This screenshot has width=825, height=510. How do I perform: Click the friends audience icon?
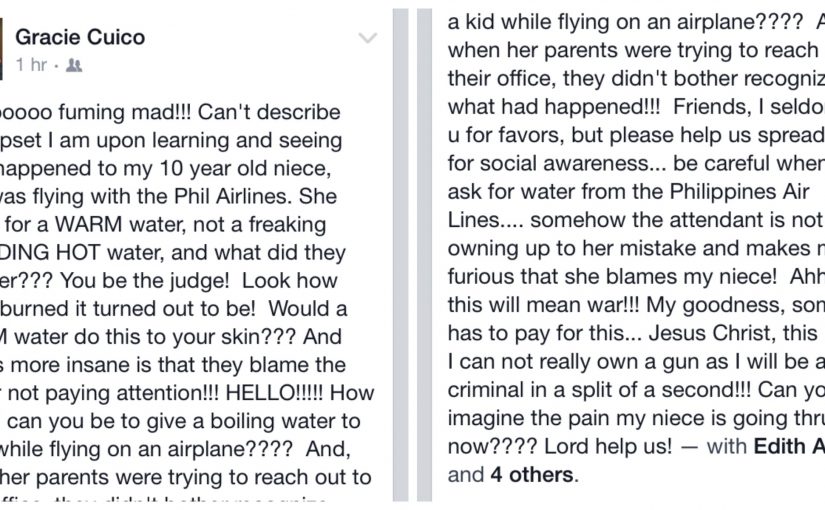pos(74,65)
